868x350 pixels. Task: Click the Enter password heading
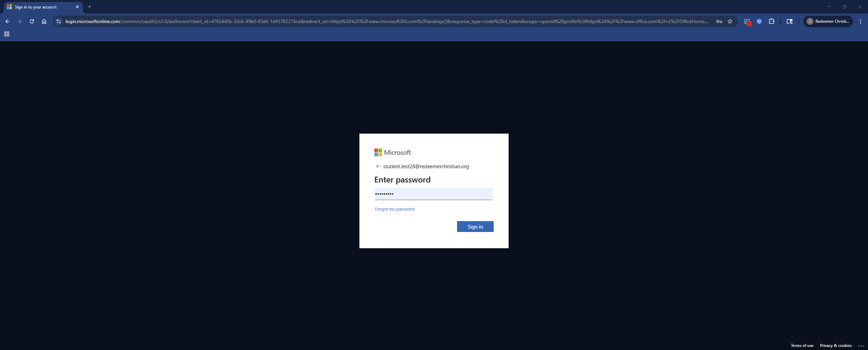(402, 180)
